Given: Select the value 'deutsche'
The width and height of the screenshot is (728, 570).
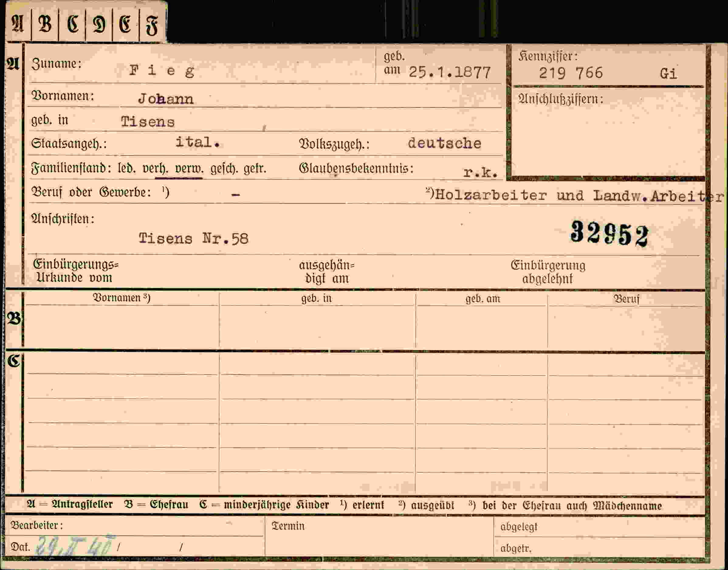Looking at the screenshot, I should (445, 143).
